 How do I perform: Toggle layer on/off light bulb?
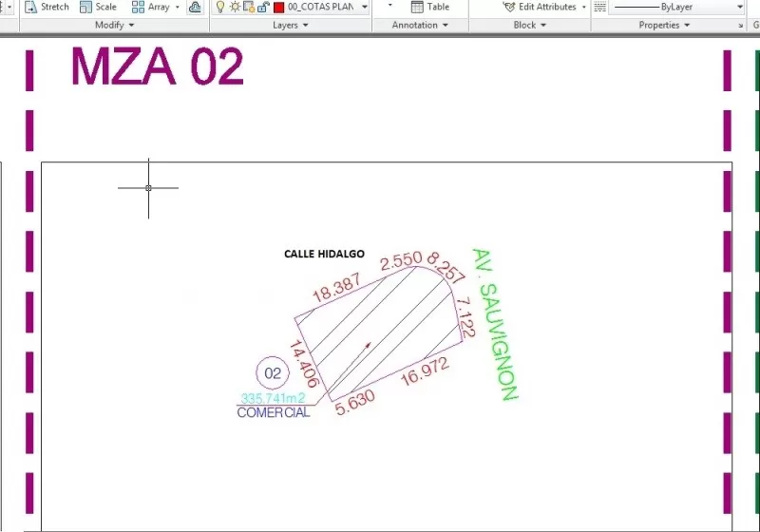(219, 7)
